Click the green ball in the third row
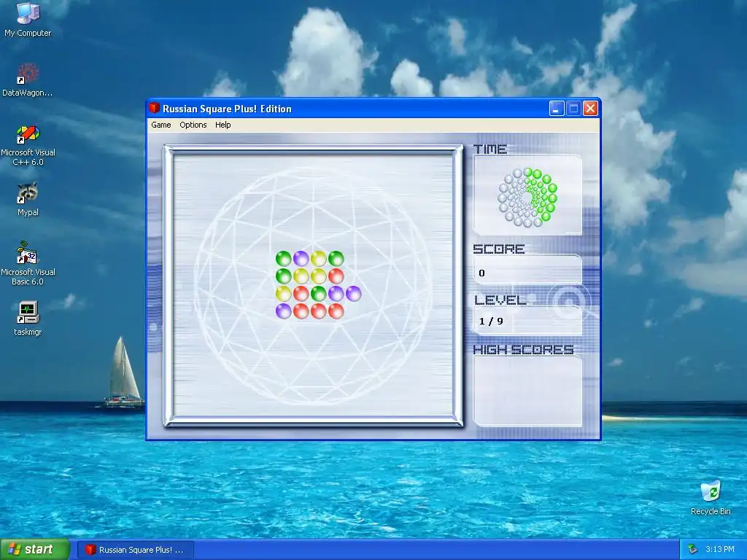Screen dimensions: 747x560 (318, 294)
